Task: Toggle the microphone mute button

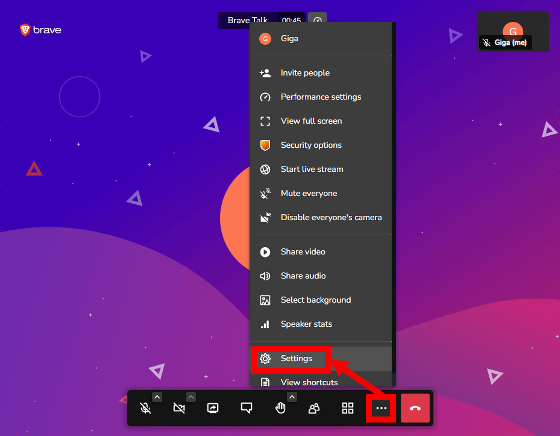Action: [x=145, y=408]
